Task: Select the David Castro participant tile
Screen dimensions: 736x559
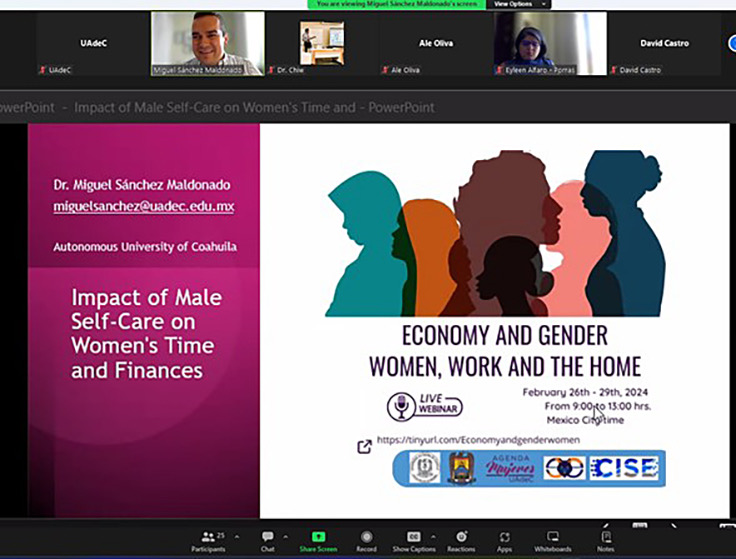Action: [x=664, y=43]
